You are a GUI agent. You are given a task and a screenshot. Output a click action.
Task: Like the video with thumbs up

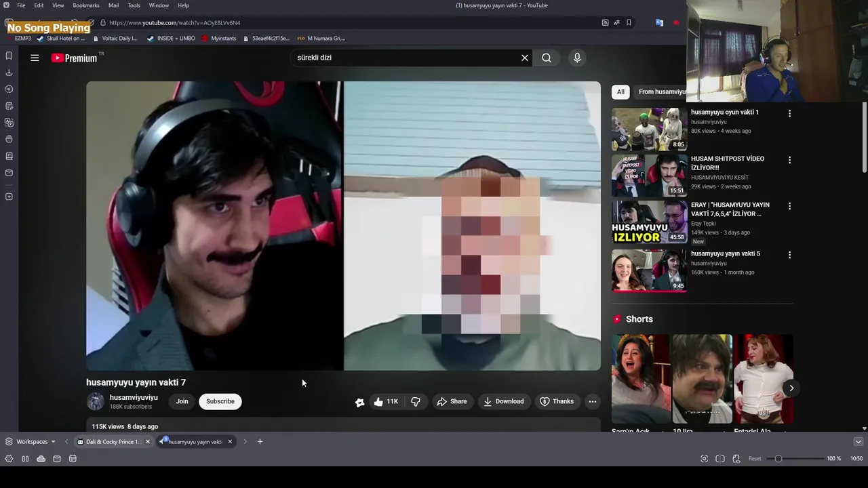click(387, 401)
